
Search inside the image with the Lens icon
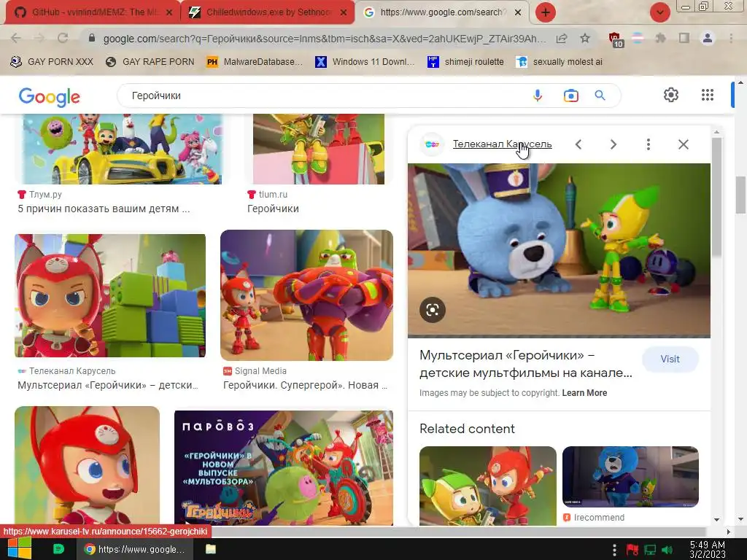click(x=433, y=310)
